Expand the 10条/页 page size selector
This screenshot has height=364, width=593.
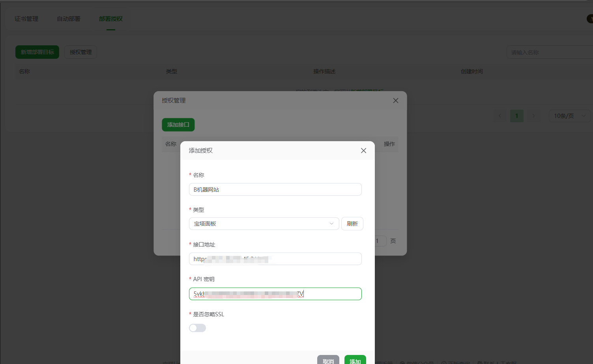pyautogui.click(x=569, y=116)
